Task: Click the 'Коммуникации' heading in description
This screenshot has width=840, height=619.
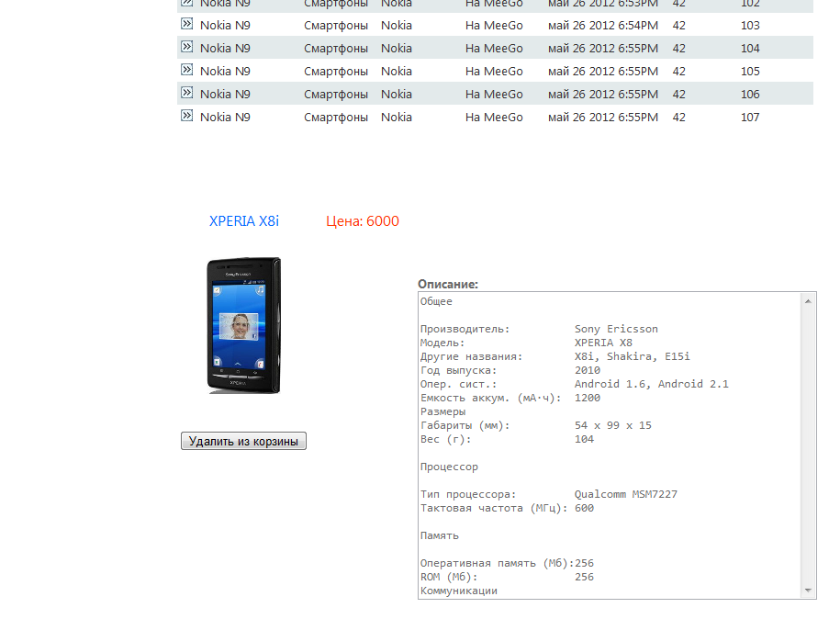Action: (x=459, y=591)
